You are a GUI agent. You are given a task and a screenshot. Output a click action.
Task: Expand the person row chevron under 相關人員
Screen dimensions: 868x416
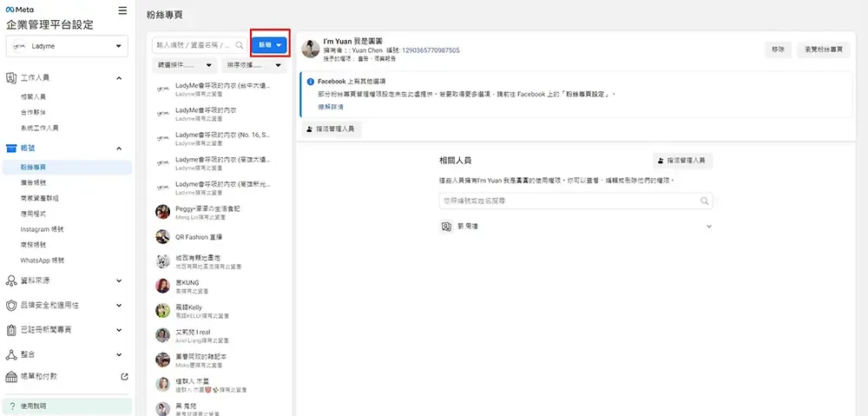[x=709, y=227]
